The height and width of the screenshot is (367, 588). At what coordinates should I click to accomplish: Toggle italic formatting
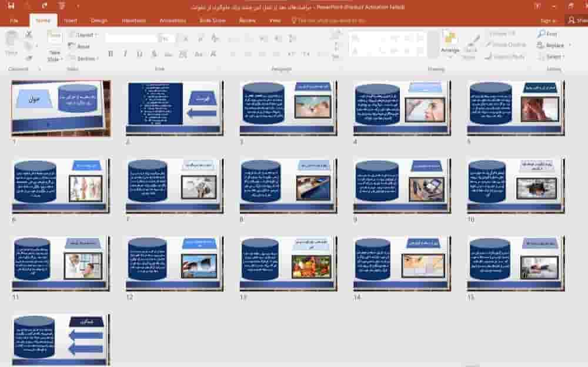pyautogui.click(x=125, y=54)
